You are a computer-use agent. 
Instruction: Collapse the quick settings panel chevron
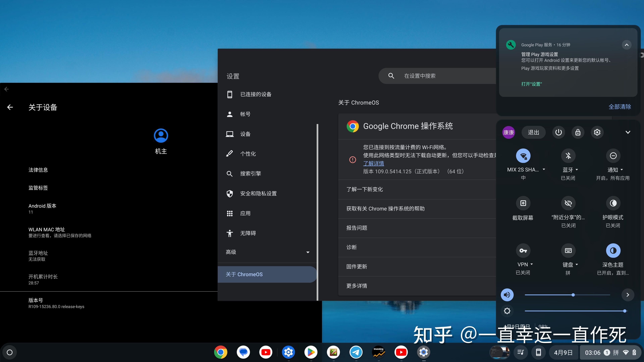(x=628, y=132)
